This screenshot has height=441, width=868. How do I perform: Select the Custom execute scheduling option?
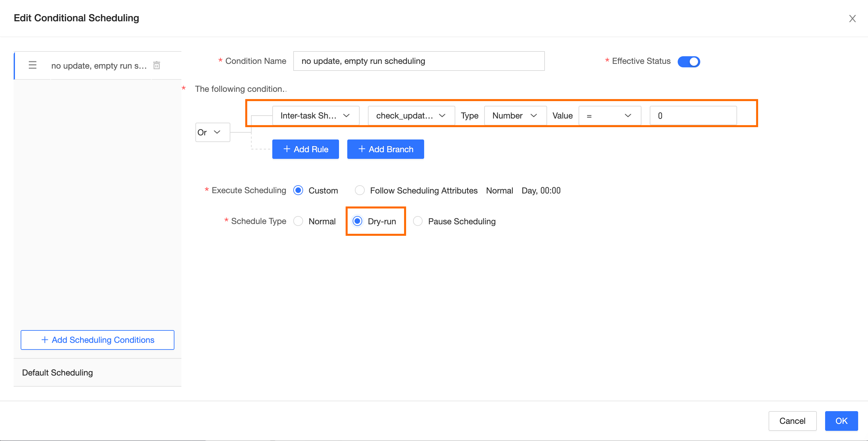tap(298, 190)
